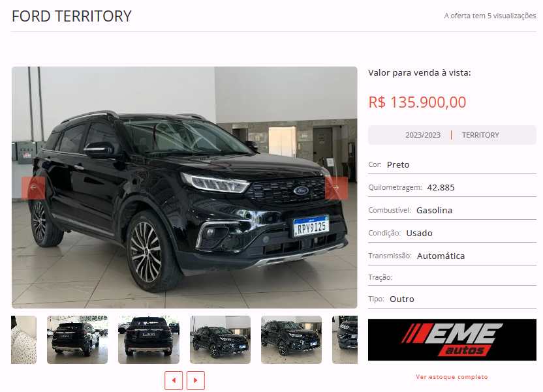
Task: Select the partially visible last thumbnail
Action: pyautogui.click(x=345, y=339)
